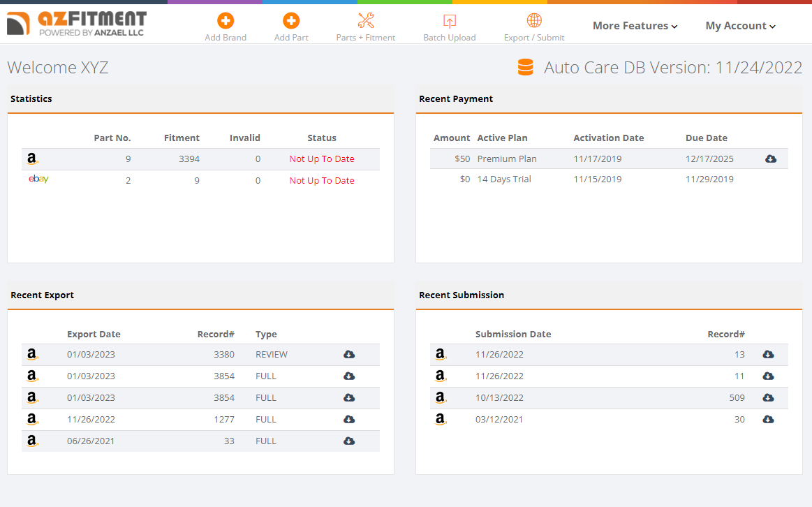Click the submission date 10/13/2022
812x507 pixels.
(x=499, y=398)
